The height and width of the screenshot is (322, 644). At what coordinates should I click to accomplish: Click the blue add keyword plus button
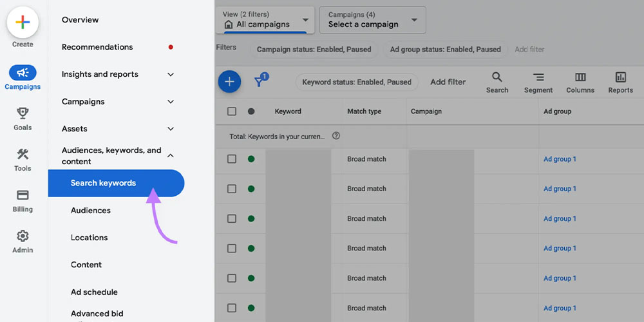pos(229,81)
